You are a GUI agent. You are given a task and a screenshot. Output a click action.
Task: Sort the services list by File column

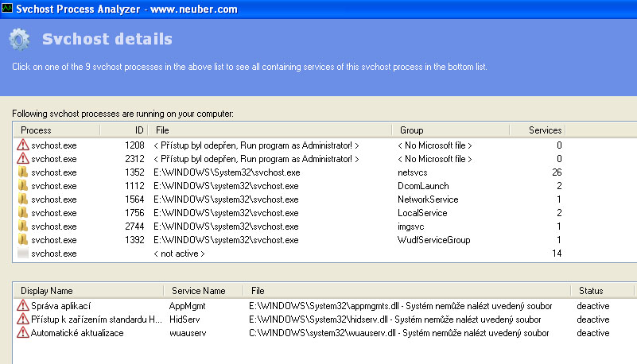coord(406,291)
